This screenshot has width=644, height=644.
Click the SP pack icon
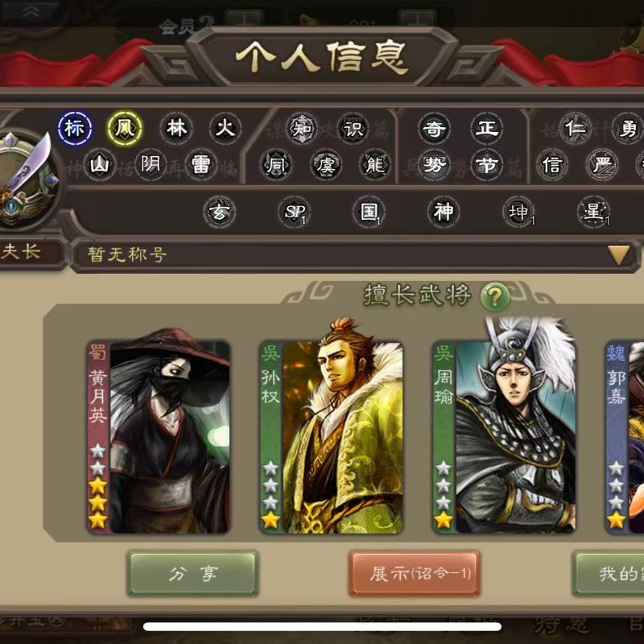click(x=294, y=212)
